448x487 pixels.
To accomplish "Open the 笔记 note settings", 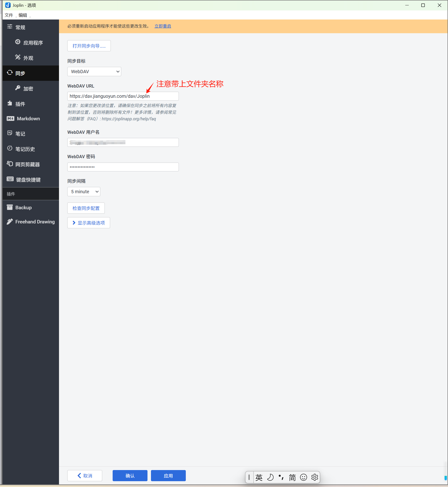I will [x=31, y=134].
